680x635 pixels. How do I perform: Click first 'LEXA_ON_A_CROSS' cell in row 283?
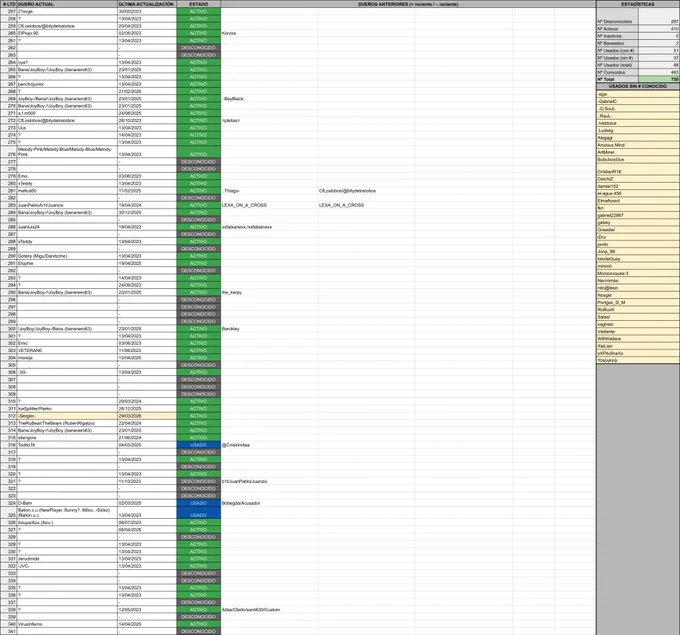[269, 205]
